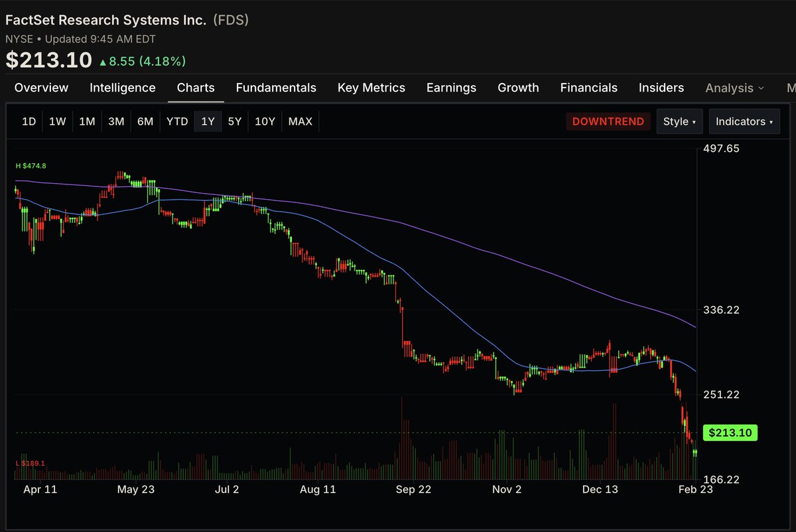The image size is (796, 532).
Task: Open the Earnings tab
Action: click(451, 88)
